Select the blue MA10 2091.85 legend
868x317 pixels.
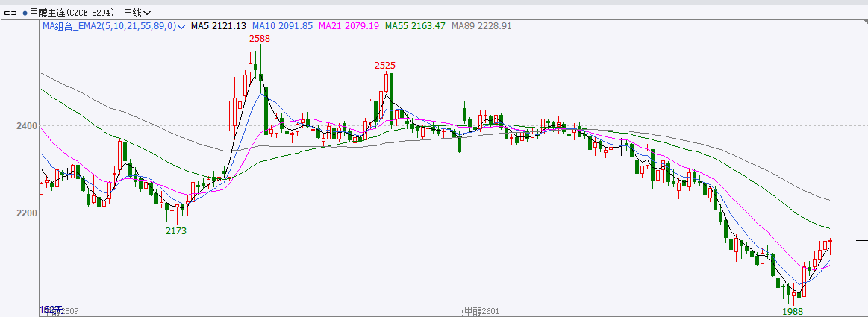pos(282,26)
